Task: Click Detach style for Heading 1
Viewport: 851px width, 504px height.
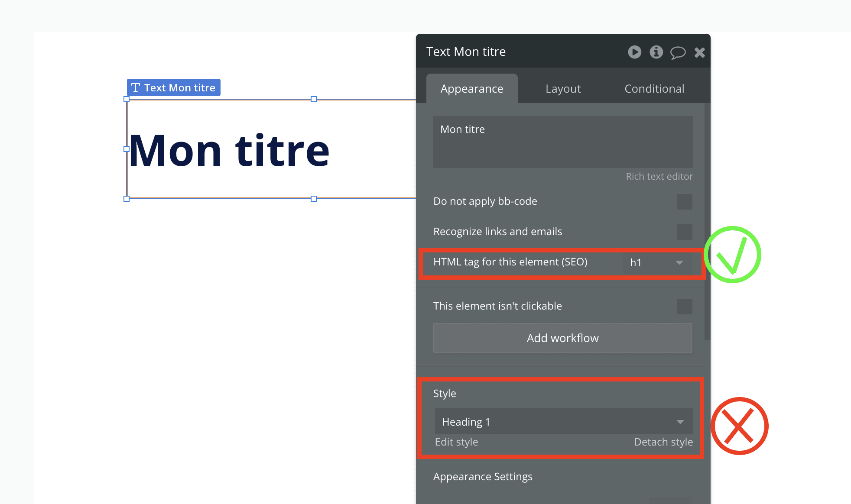Action: tap(663, 442)
